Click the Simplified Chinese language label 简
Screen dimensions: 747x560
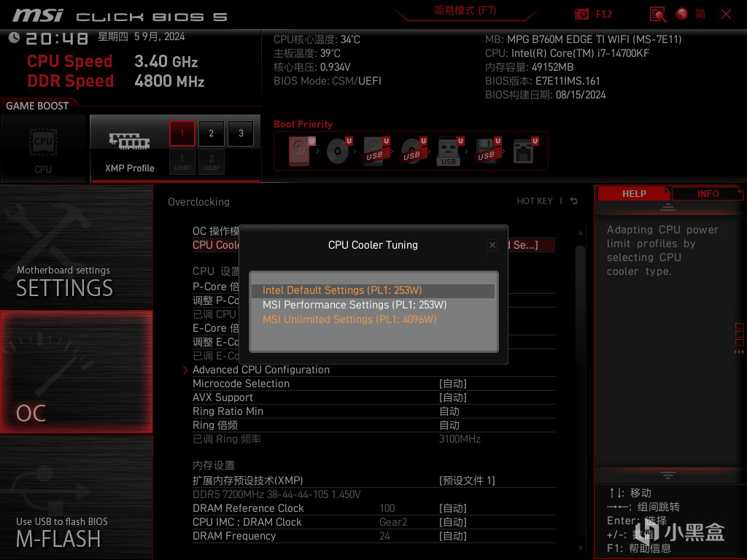pyautogui.click(x=700, y=14)
